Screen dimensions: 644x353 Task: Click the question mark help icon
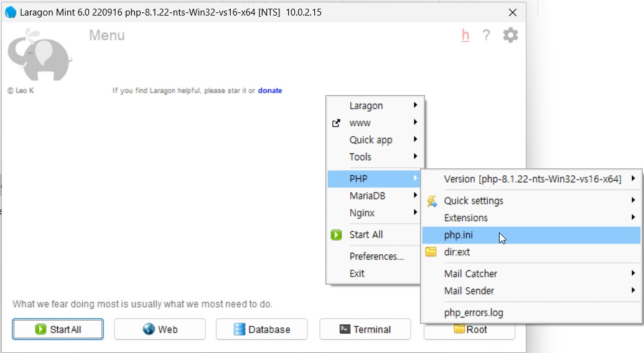click(x=487, y=35)
